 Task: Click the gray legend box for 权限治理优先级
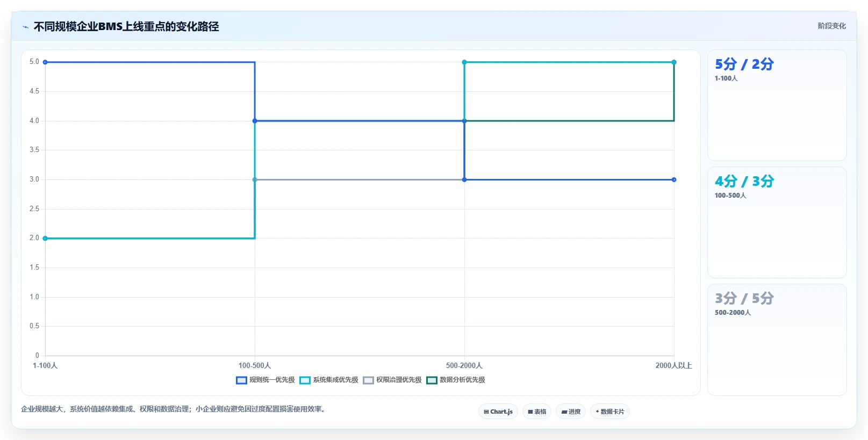(x=368, y=380)
